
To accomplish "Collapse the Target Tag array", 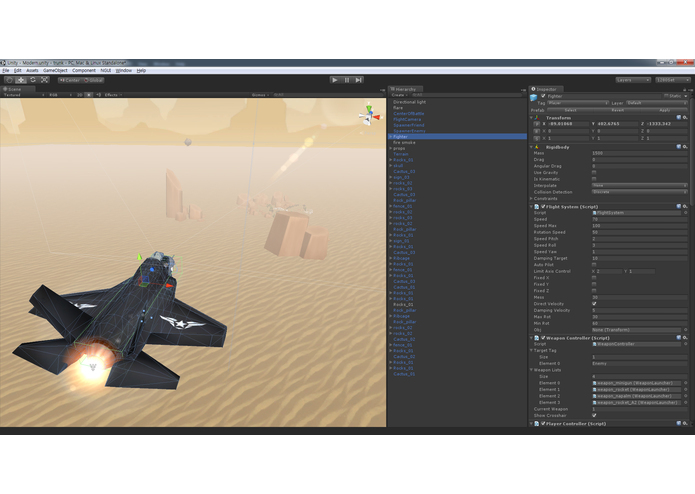I will coord(531,350).
